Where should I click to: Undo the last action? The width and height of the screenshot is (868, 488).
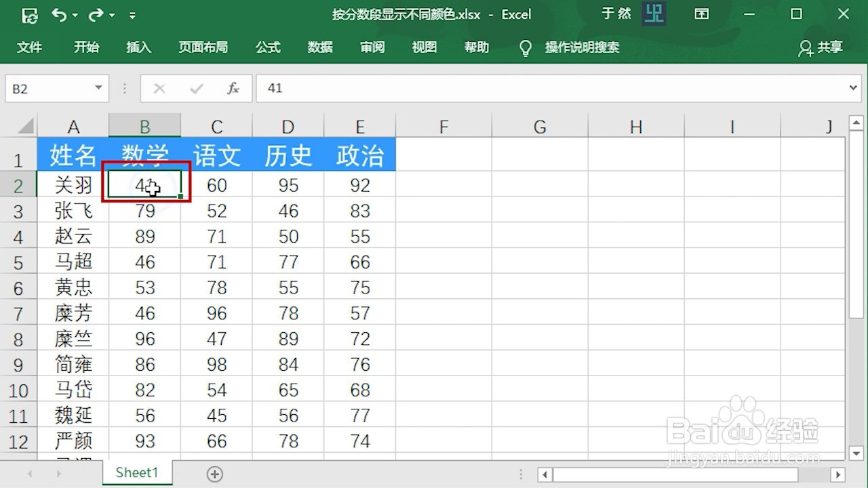click(x=59, y=14)
